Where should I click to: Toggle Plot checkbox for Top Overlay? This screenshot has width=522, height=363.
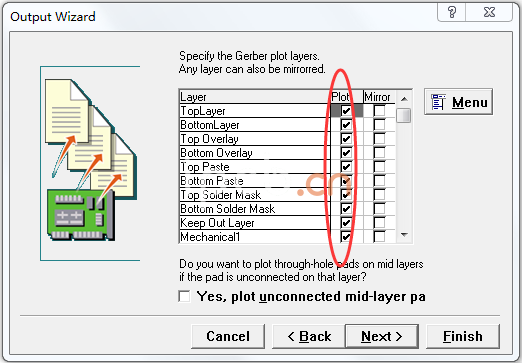click(346, 139)
